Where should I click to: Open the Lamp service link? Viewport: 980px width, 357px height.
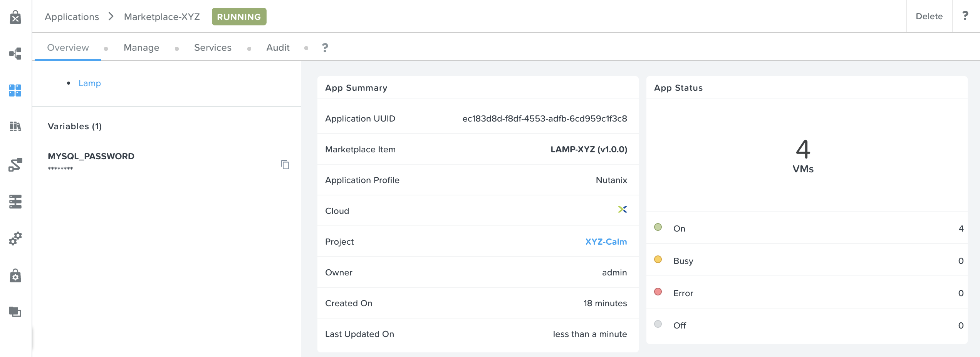(90, 83)
